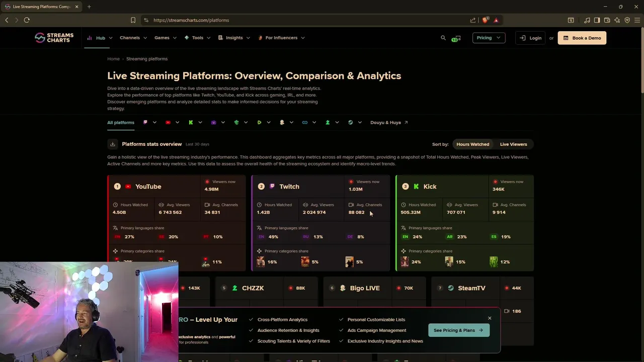Select the blue infinity platform icon in filter row
The image size is (644, 362).
305,122
